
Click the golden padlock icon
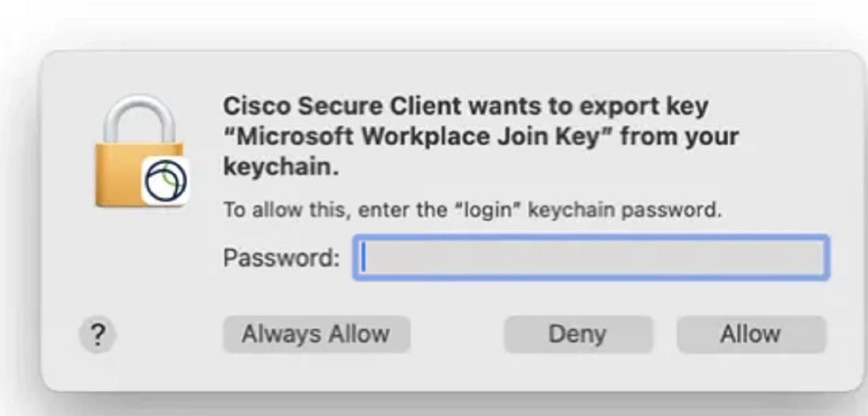coord(139,150)
